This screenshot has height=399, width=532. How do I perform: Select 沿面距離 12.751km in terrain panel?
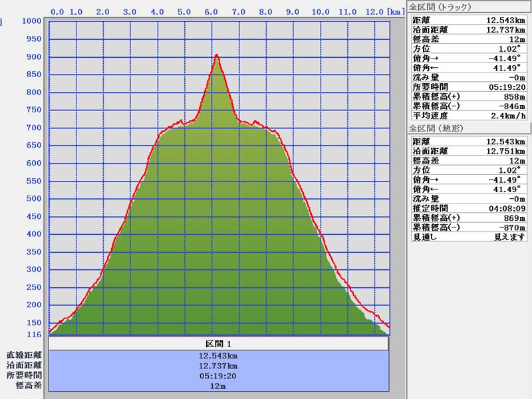point(469,151)
